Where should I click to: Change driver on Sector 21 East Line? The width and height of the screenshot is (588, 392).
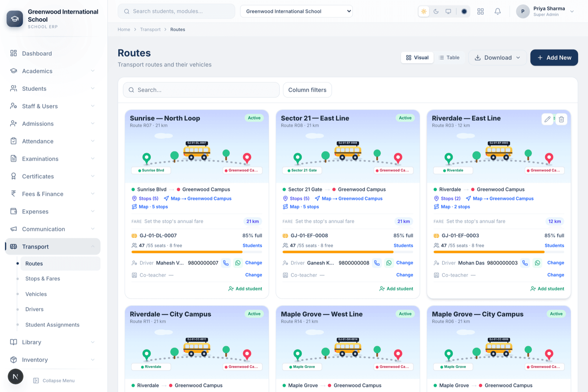coord(405,263)
